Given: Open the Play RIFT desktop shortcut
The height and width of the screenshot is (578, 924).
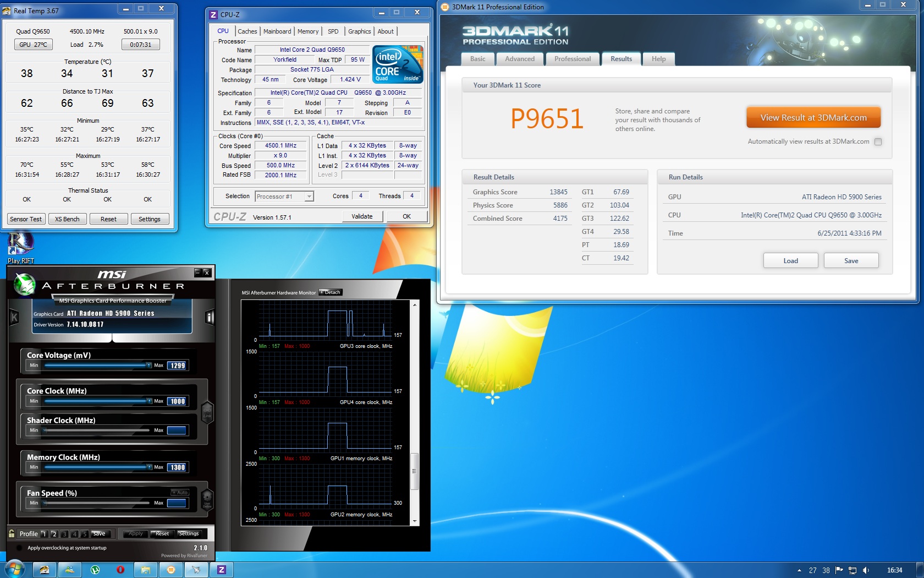Looking at the screenshot, I should click(x=20, y=248).
